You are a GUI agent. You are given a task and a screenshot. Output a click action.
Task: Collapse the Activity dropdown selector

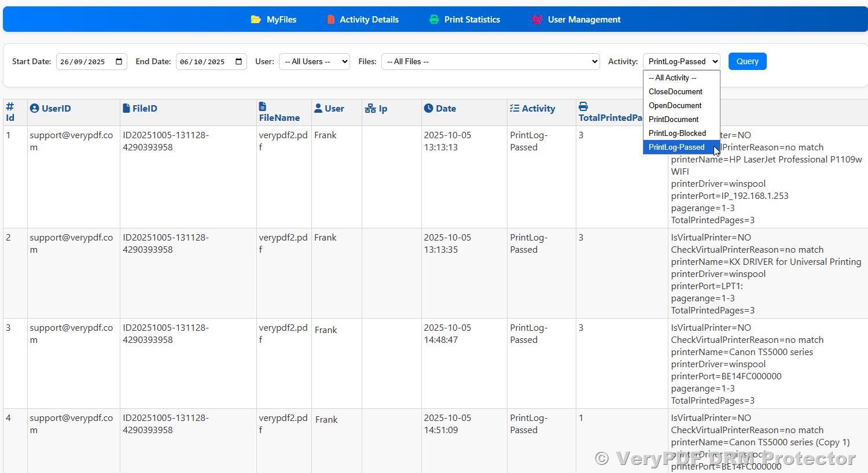[681, 61]
